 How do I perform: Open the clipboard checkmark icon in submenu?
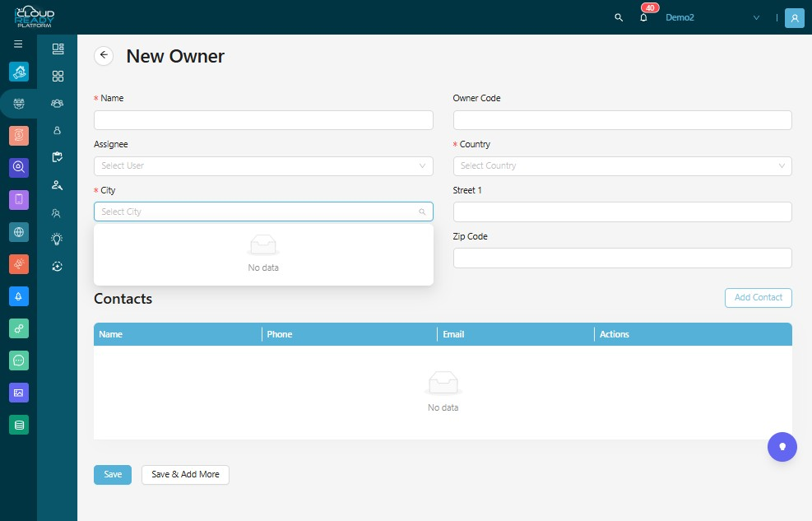point(58,157)
